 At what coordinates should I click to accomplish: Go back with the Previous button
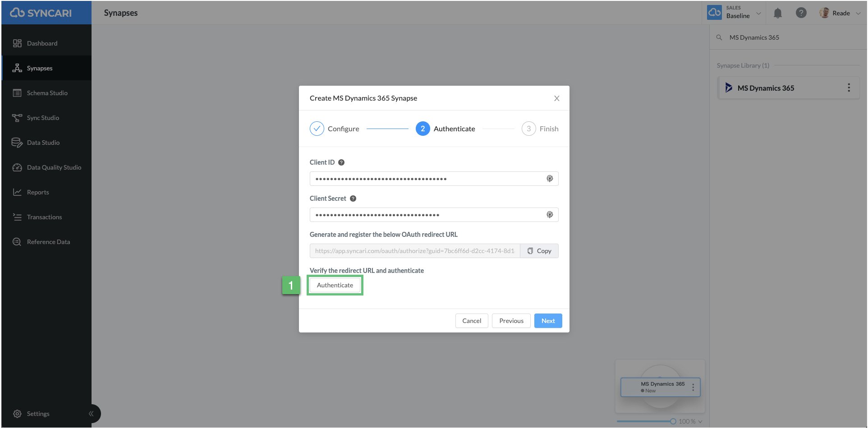click(x=511, y=321)
